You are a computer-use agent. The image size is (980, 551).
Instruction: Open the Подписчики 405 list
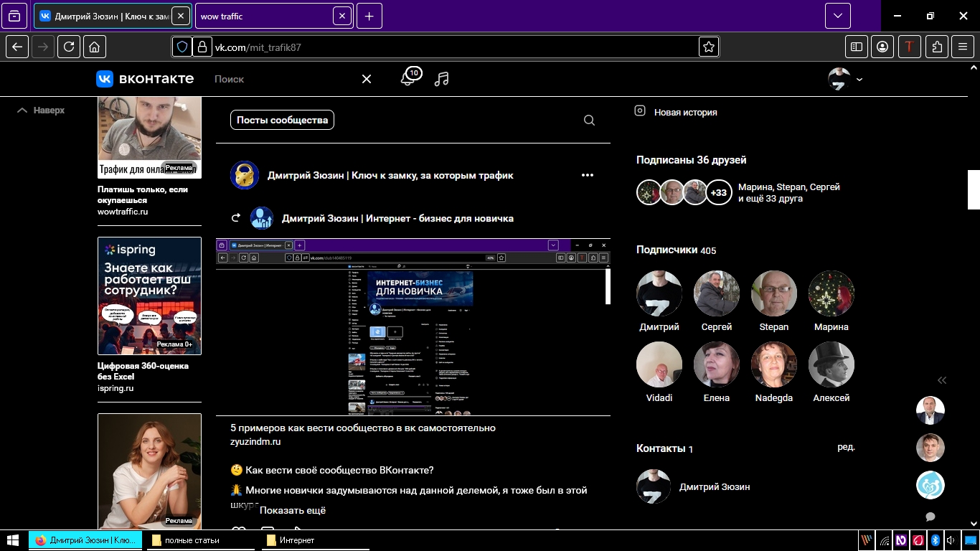[x=676, y=250]
